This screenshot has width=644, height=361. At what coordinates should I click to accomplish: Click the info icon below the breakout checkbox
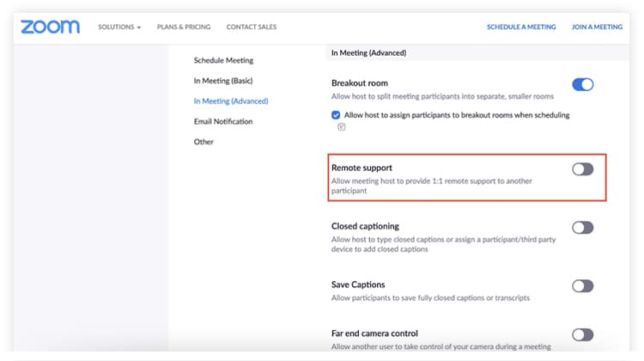coord(342,126)
